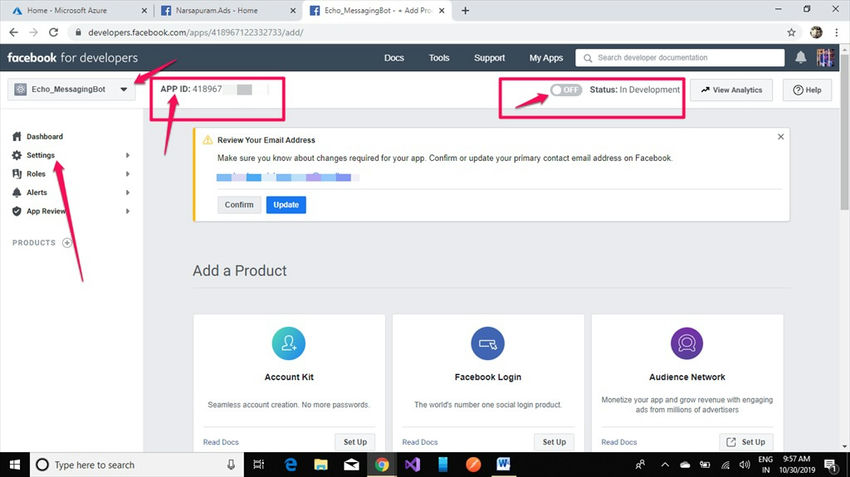Click the Facebook Login product icon
850x477 pixels.
(x=488, y=343)
